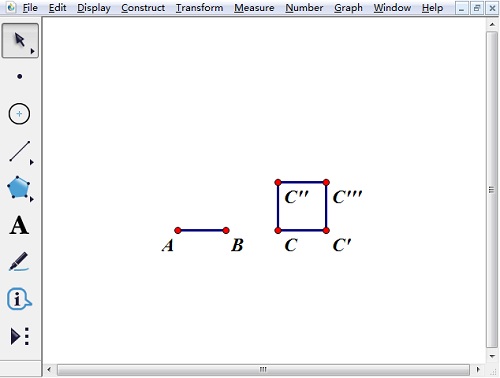
Task: Select the Text tool letter A
Action: click(19, 225)
